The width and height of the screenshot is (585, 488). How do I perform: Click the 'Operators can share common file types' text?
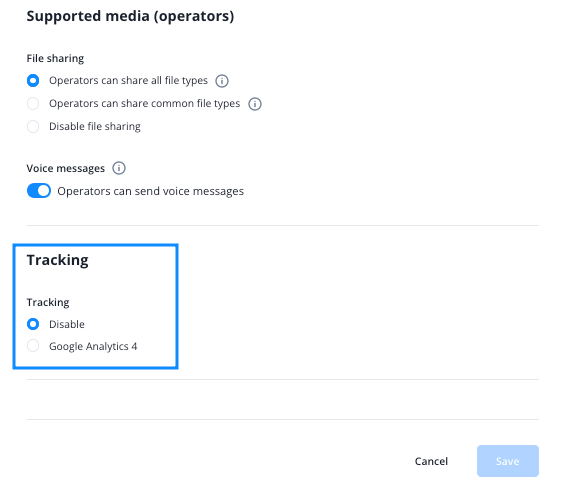click(144, 104)
